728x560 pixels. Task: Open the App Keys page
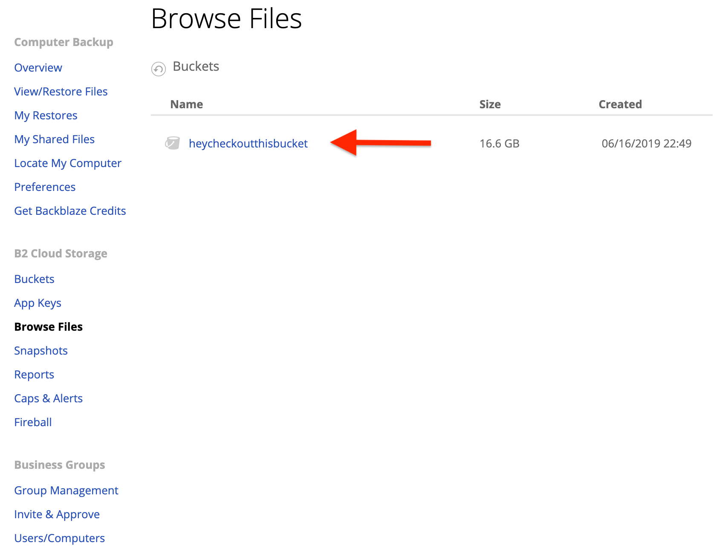[38, 303]
